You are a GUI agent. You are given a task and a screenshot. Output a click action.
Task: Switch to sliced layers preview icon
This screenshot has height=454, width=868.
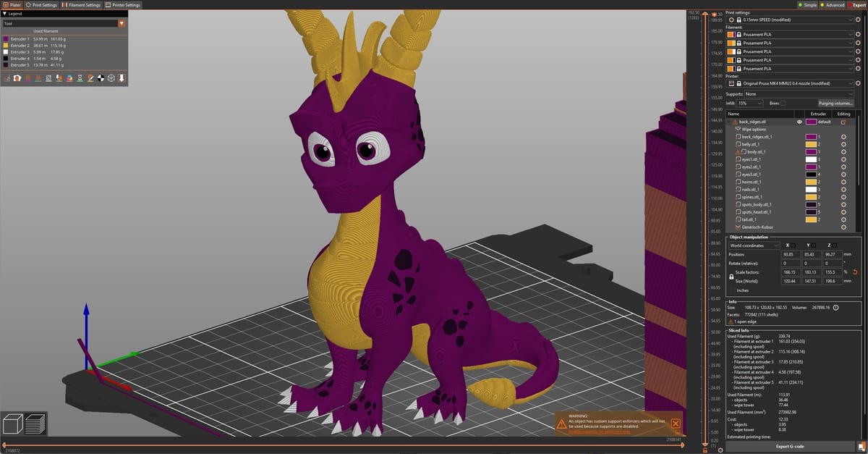click(35, 423)
